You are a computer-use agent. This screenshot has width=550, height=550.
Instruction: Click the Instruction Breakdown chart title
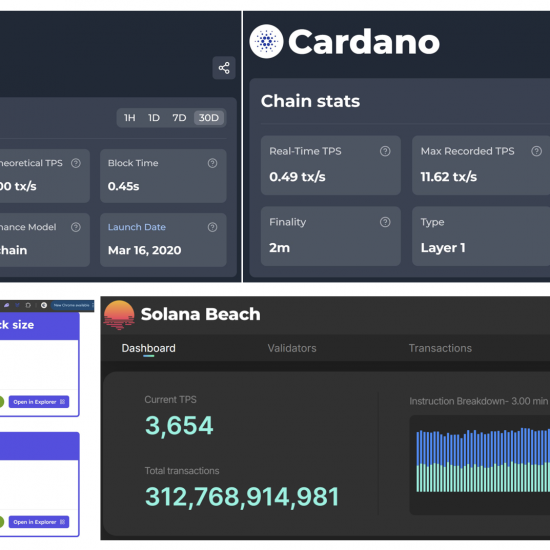[x=479, y=401]
